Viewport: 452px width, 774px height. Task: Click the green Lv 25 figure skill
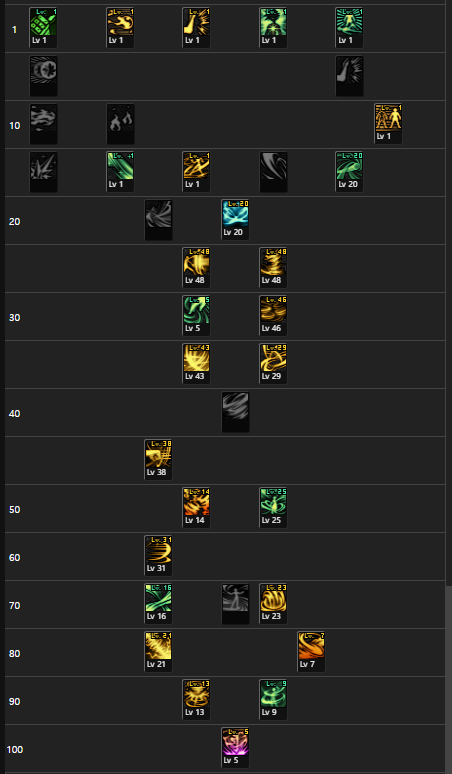click(x=273, y=507)
